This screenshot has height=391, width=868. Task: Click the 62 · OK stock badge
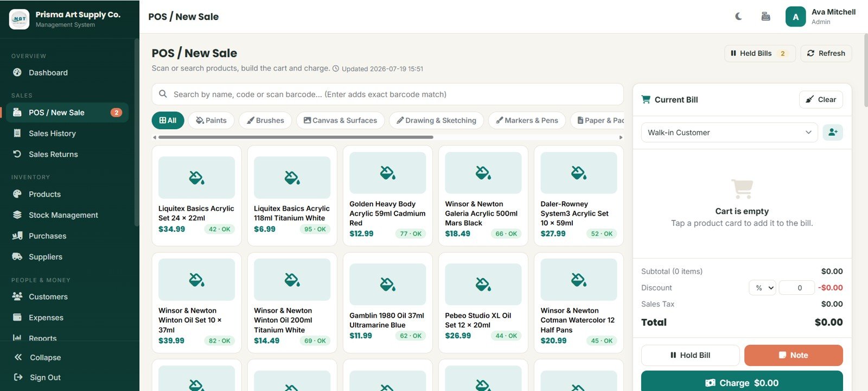click(411, 336)
